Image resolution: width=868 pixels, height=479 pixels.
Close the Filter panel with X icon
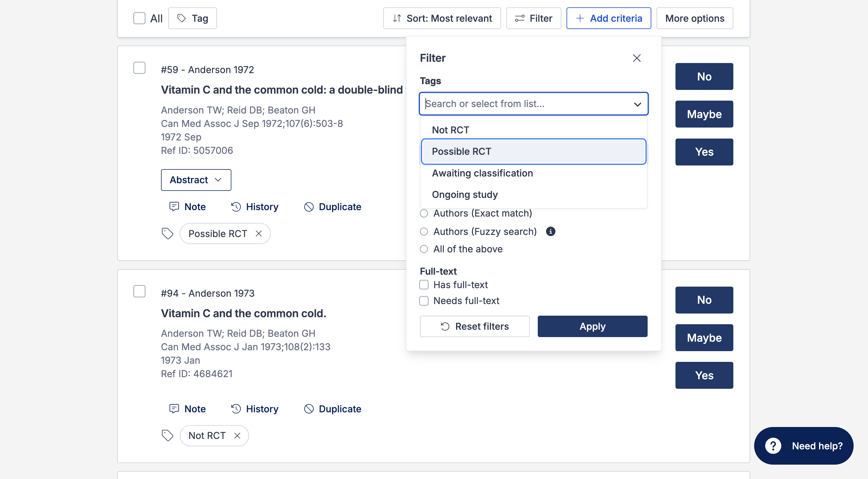pos(637,58)
